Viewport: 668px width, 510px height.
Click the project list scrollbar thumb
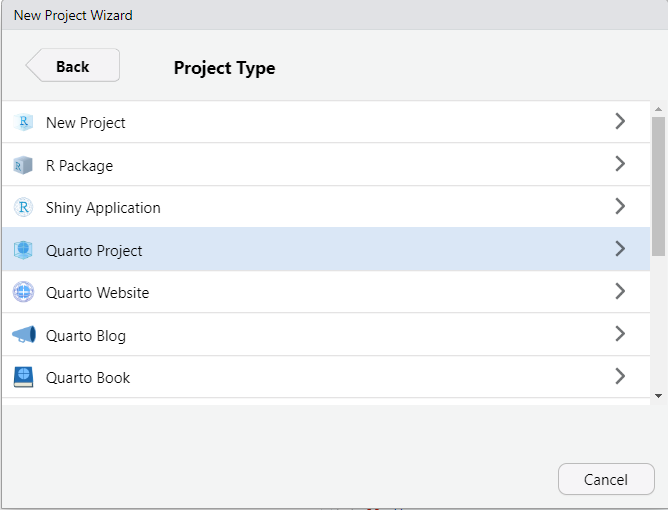pos(659,186)
